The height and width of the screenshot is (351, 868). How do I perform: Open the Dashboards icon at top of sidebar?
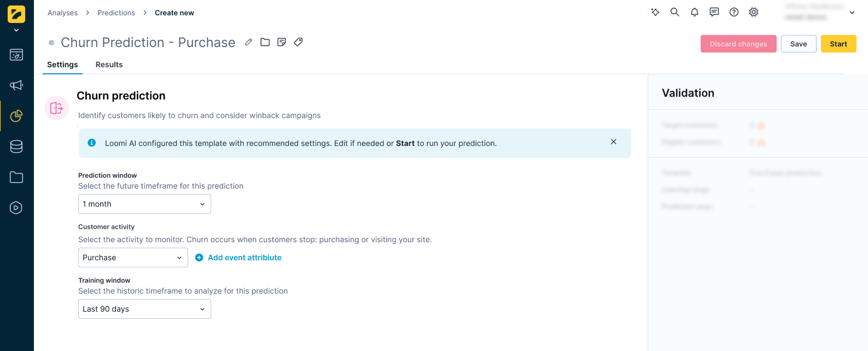click(x=16, y=55)
